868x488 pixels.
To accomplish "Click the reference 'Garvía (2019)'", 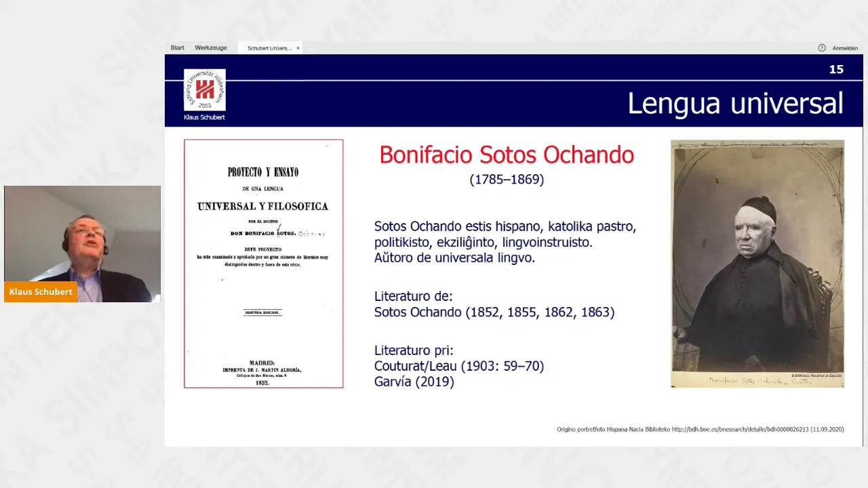I will click(414, 382).
